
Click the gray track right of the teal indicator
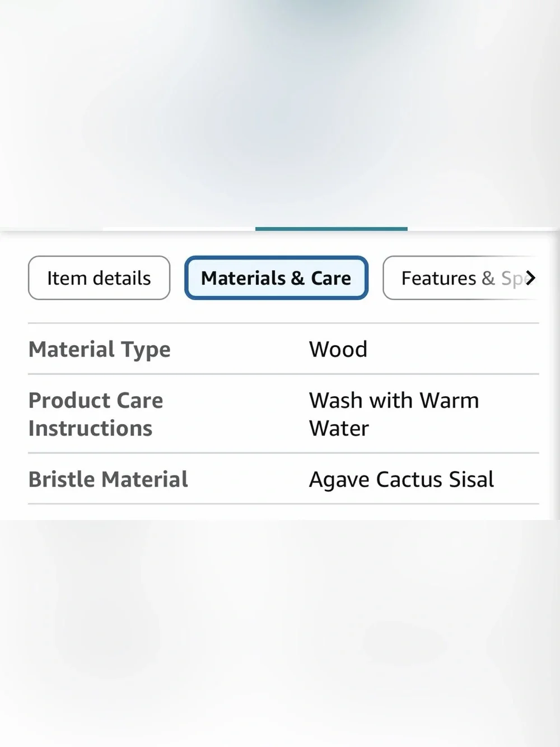click(x=483, y=229)
